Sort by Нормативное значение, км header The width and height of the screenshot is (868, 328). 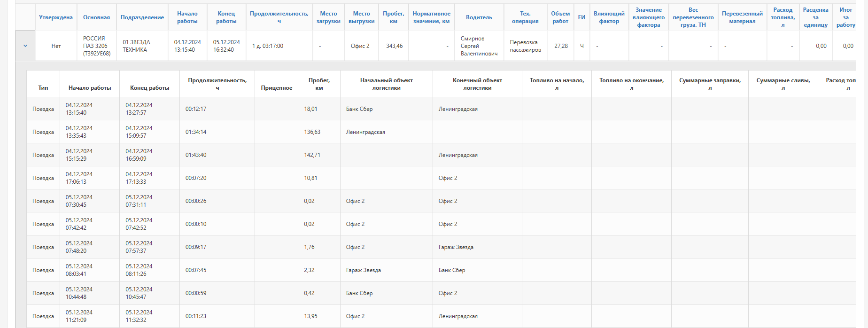[431, 17]
